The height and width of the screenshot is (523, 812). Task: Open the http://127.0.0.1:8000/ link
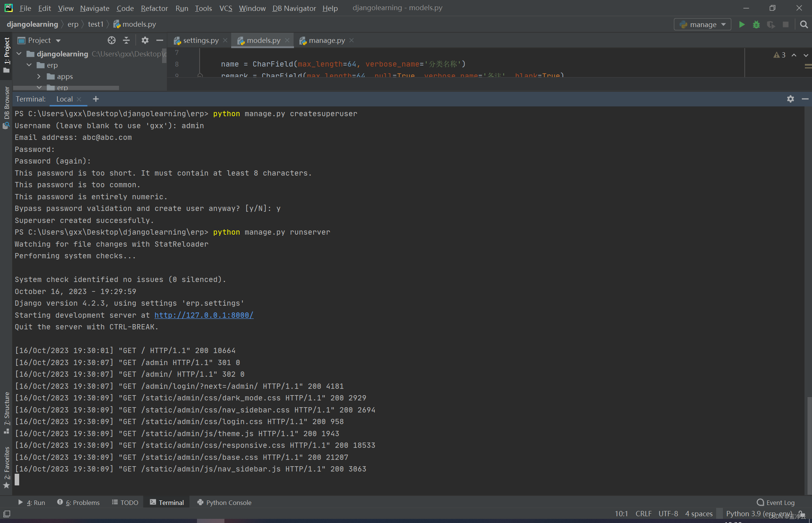pos(204,315)
